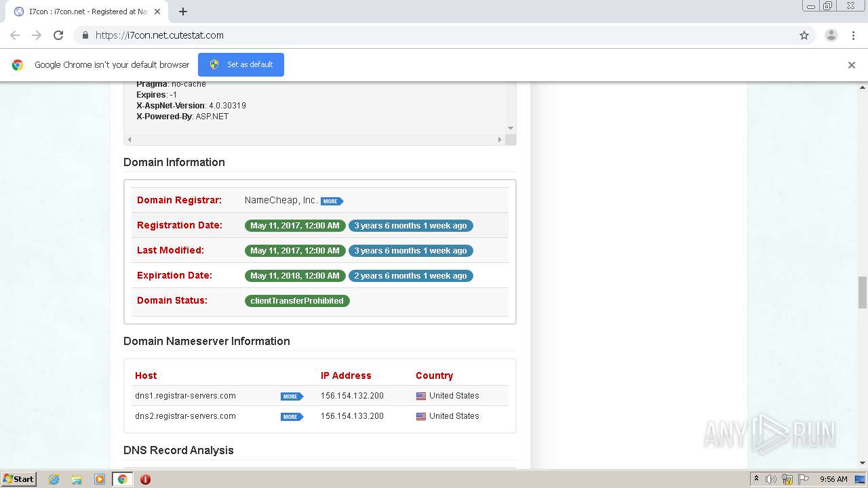Viewport: 868px width, 488px height.
Task: Click the X-Powered-By ASP.NET header line
Action: click(182, 117)
